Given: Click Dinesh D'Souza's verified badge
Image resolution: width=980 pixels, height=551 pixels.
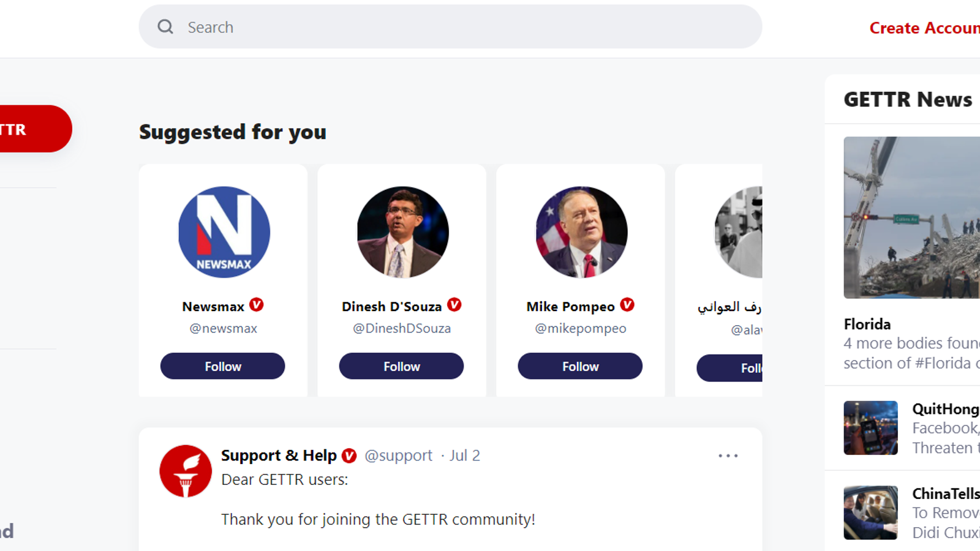Looking at the screenshot, I should [x=454, y=305].
